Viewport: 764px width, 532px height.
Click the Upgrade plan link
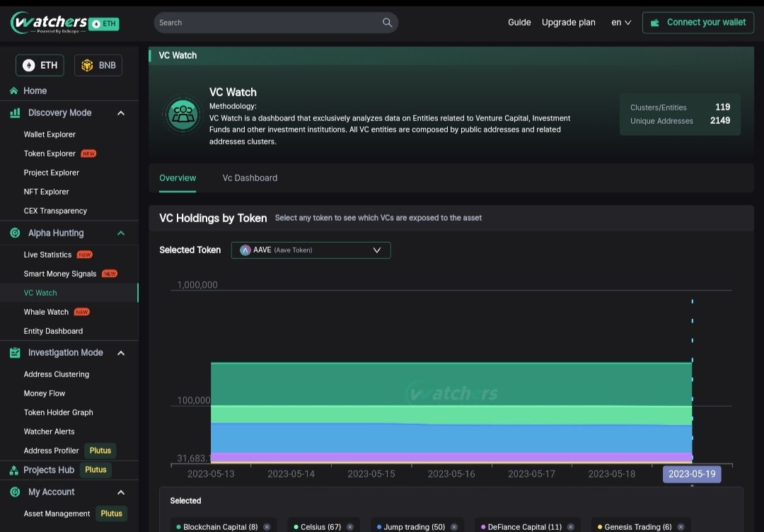[x=569, y=23]
